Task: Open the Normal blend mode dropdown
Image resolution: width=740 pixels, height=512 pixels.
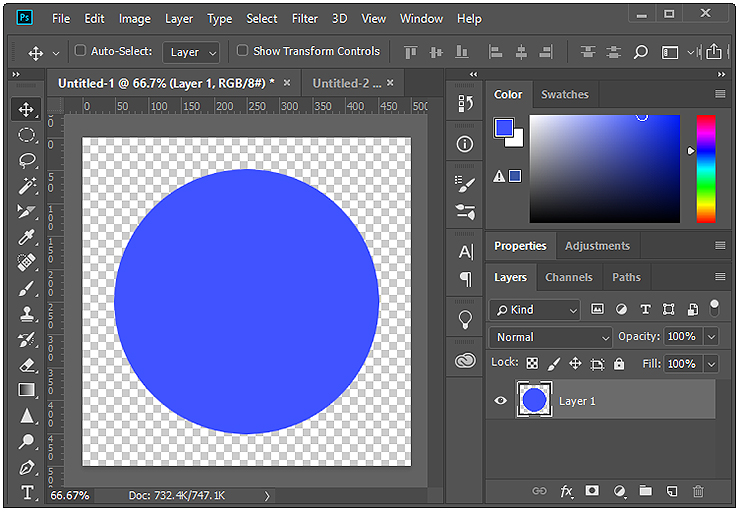Action: [x=550, y=337]
